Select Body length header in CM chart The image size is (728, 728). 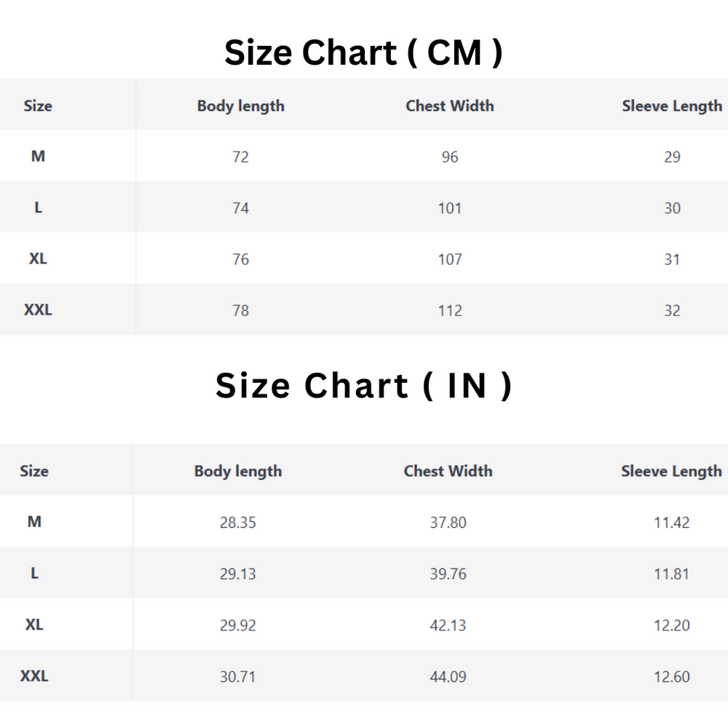240,106
